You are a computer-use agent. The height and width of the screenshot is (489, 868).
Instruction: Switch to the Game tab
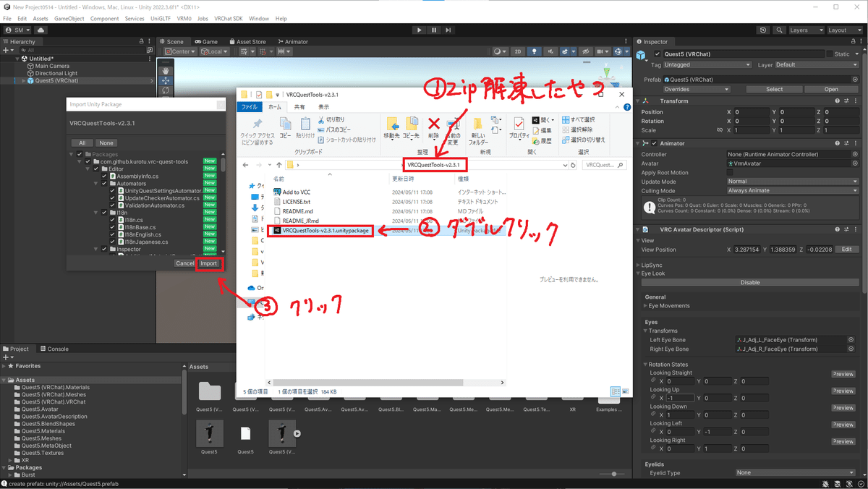(205, 42)
